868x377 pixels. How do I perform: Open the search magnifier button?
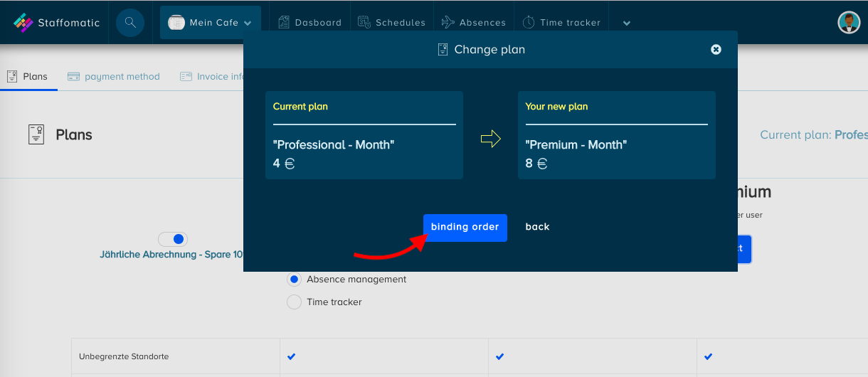point(130,23)
